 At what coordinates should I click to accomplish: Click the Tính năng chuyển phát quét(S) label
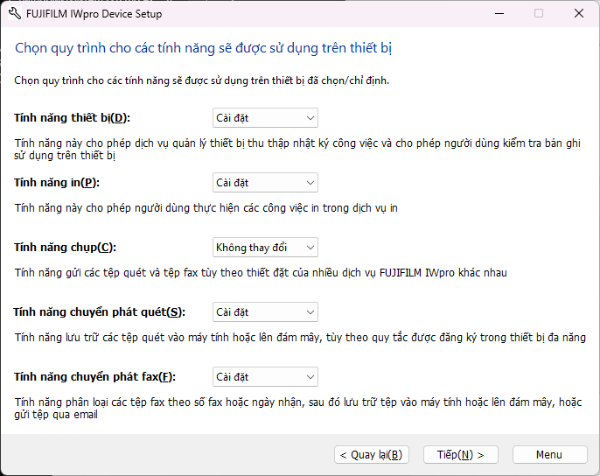(x=99, y=312)
